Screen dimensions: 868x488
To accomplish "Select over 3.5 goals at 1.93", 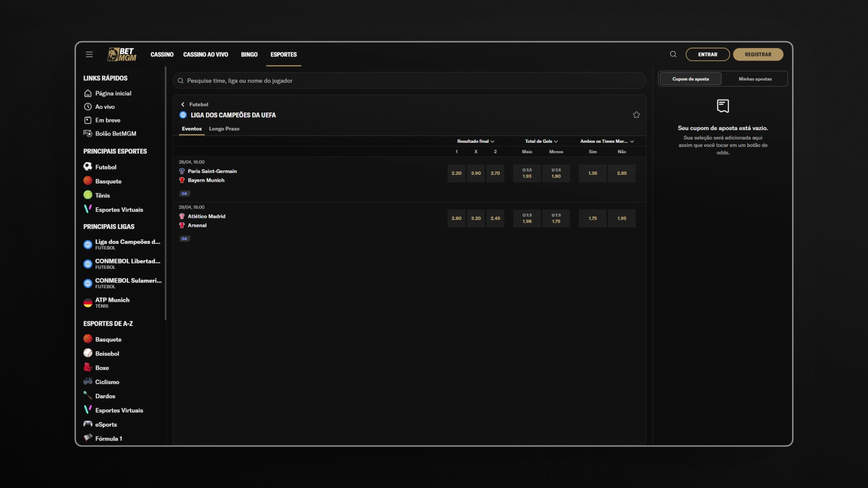I will tap(527, 174).
